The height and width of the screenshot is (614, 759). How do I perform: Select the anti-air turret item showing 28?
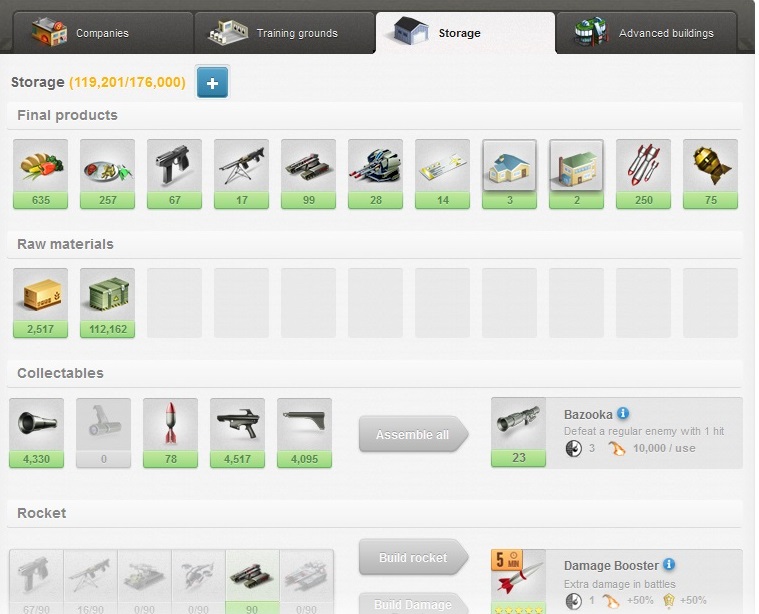pos(376,174)
